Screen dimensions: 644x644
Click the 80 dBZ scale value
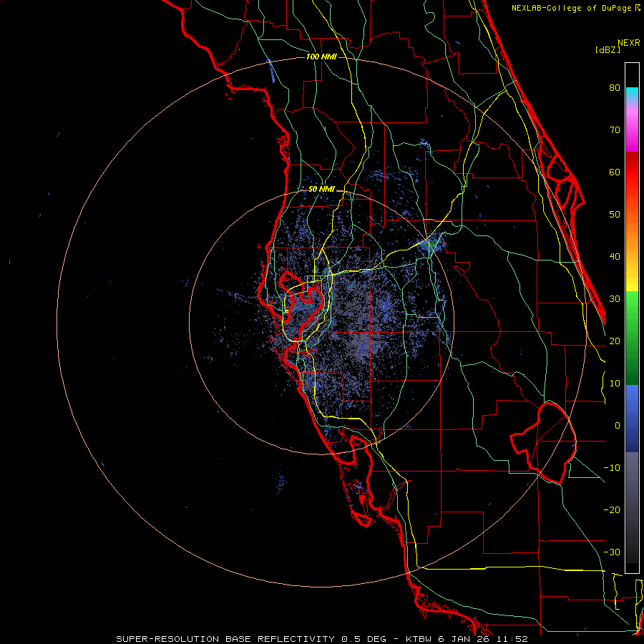(x=615, y=88)
